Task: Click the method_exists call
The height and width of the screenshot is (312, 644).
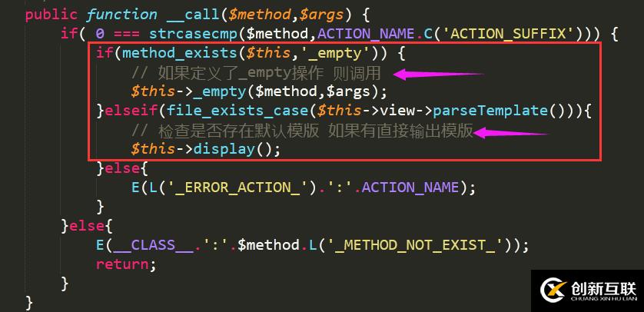Action: pos(171,53)
